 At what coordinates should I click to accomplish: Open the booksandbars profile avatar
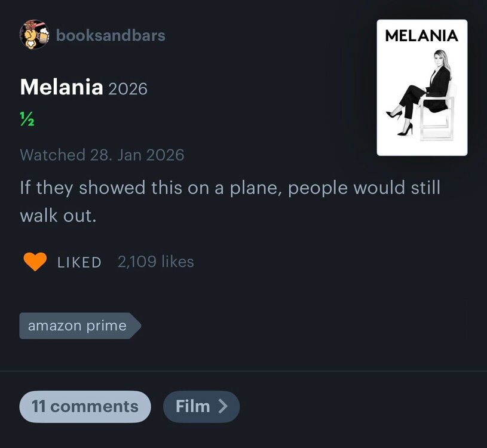click(35, 35)
